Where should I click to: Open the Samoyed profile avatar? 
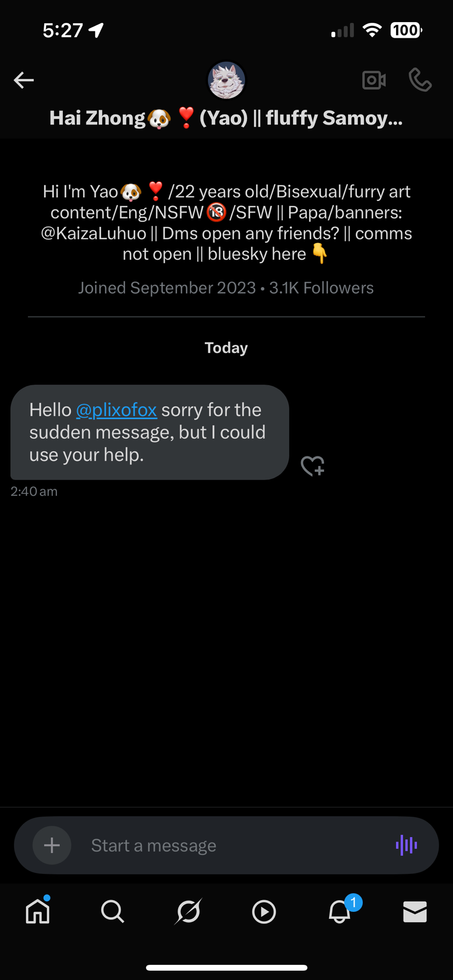tap(226, 80)
